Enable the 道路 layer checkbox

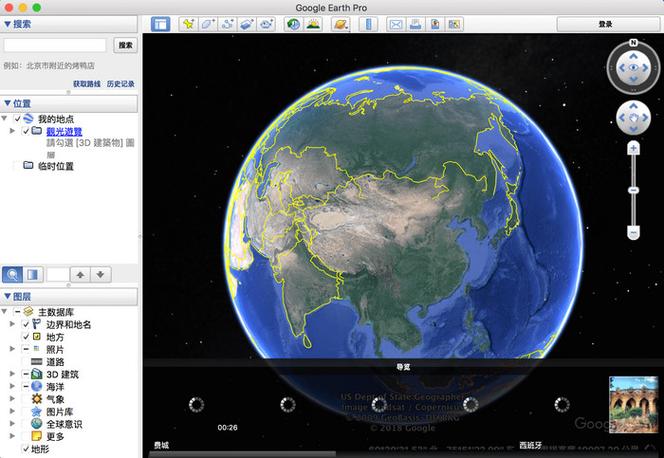click(25, 361)
